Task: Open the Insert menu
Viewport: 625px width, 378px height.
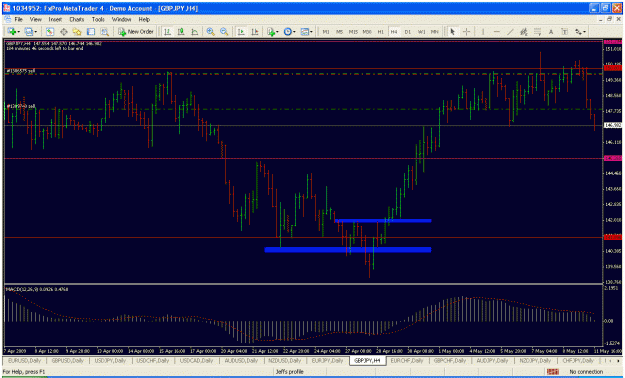Action: tap(55, 19)
